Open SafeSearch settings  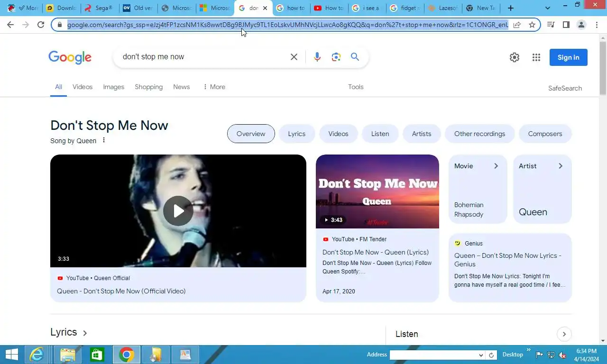click(x=565, y=88)
